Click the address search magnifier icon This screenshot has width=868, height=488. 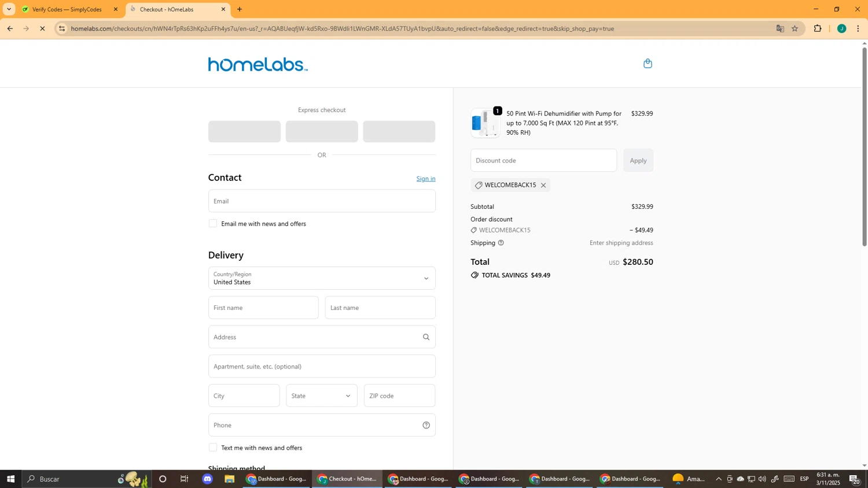tap(426, 337)
